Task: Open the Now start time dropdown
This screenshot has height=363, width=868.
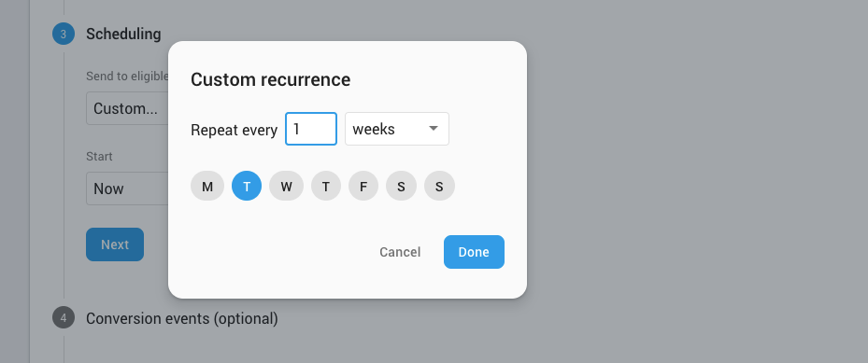Action: coord(127,188)
